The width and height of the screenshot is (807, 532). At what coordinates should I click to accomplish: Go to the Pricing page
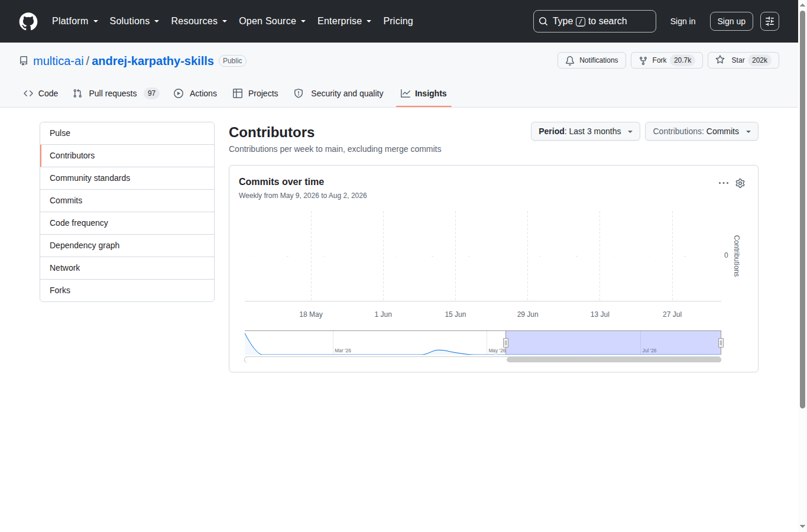[x=398, y=21]
